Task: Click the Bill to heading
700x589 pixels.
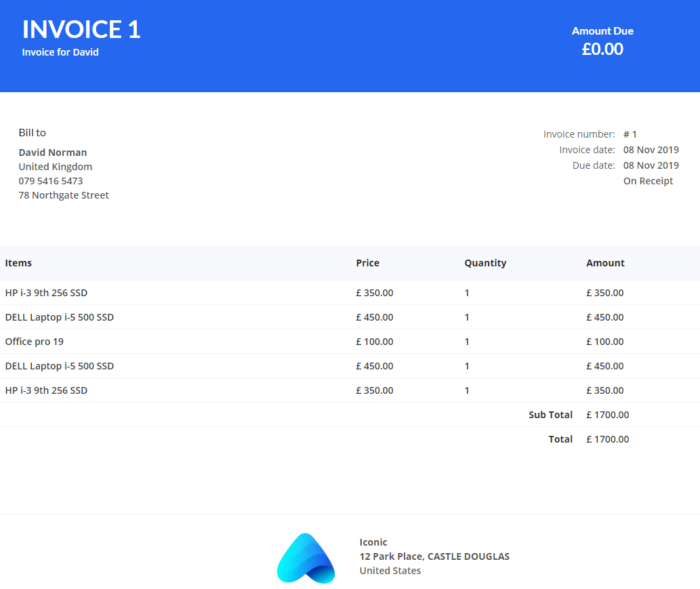Action: pyautogui.click(x=32, y=132)
